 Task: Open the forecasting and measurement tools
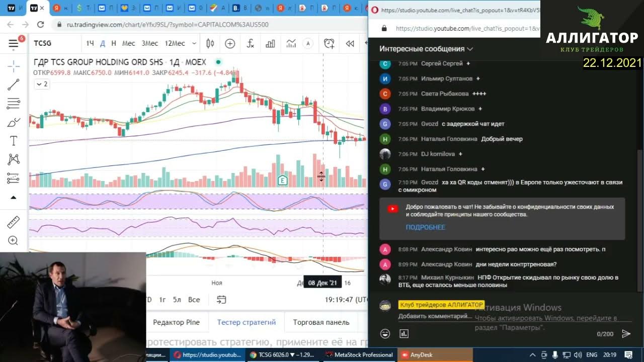click(13, 178)
